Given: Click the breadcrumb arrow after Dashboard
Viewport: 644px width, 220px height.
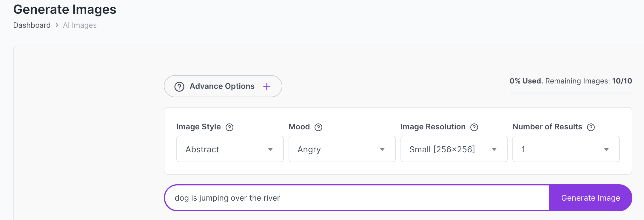Looking at the screenshot, I should click(x=57, y=25).
